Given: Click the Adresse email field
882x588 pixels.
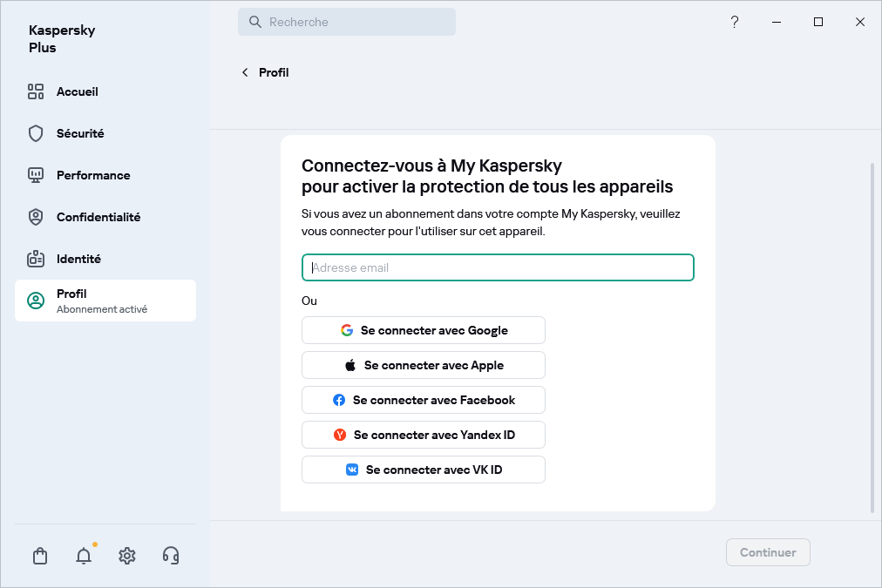Looking at the screenshot, I should (x=497, y=267).
